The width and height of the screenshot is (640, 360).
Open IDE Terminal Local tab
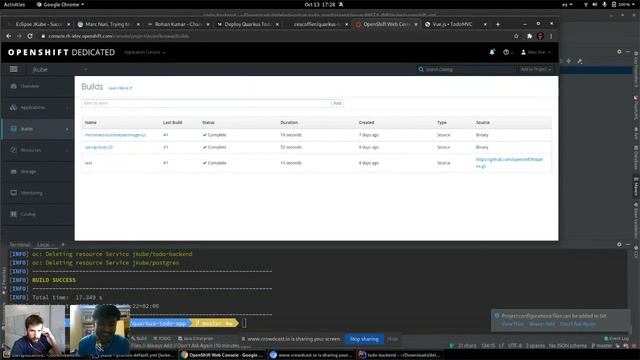tap(44, 244)
